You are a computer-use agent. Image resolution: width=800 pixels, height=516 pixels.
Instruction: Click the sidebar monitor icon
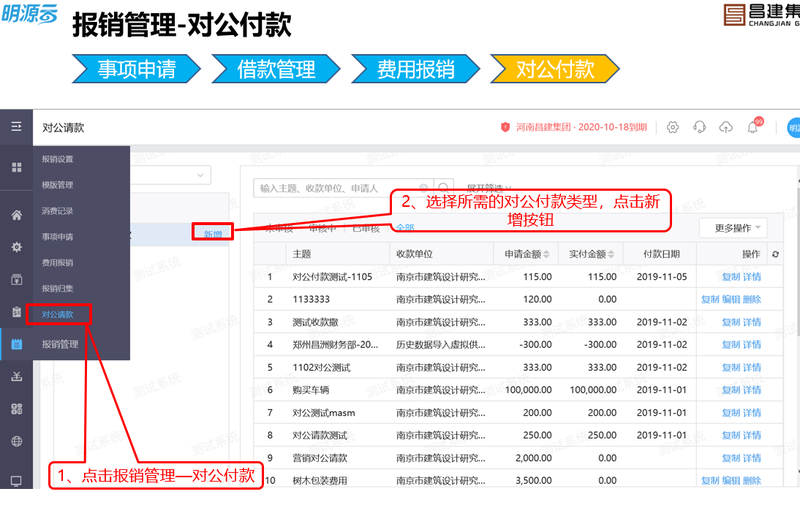coord(16,481)
